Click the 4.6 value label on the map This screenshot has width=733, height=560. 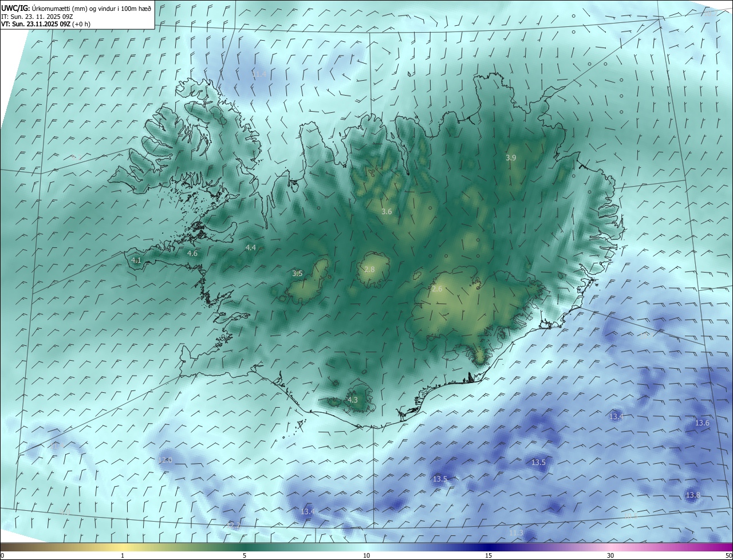[192, 253]
